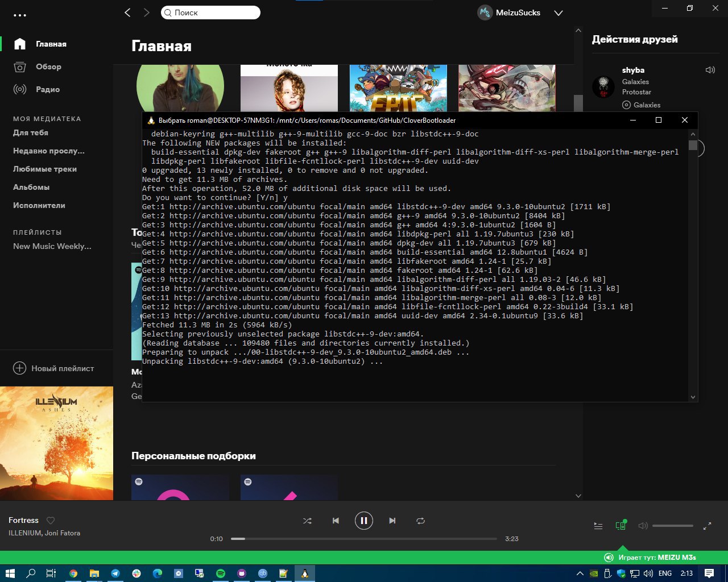
Task: Click the terminal scrollbar down arrow
Action: pos(693,397)
